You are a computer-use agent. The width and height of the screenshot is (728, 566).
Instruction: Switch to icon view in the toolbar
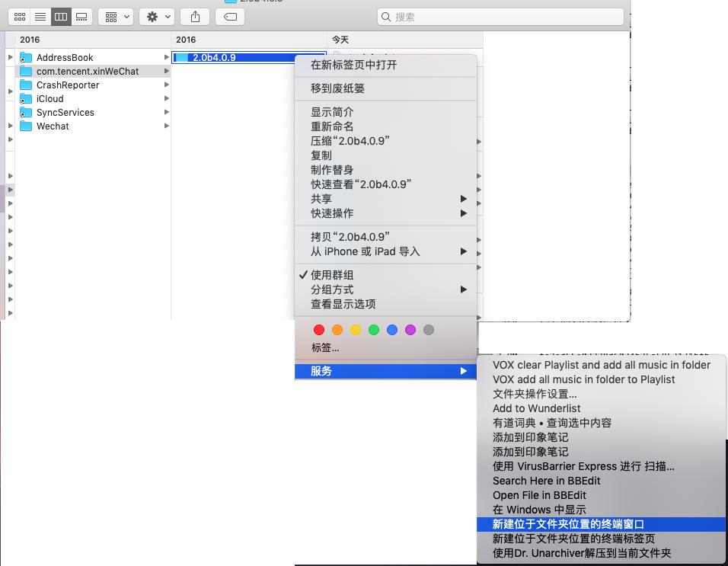click(20, 16)
